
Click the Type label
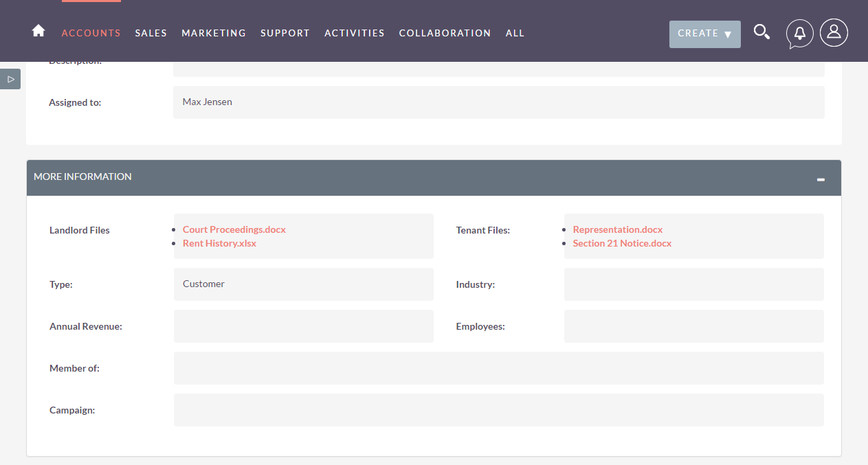61,284
